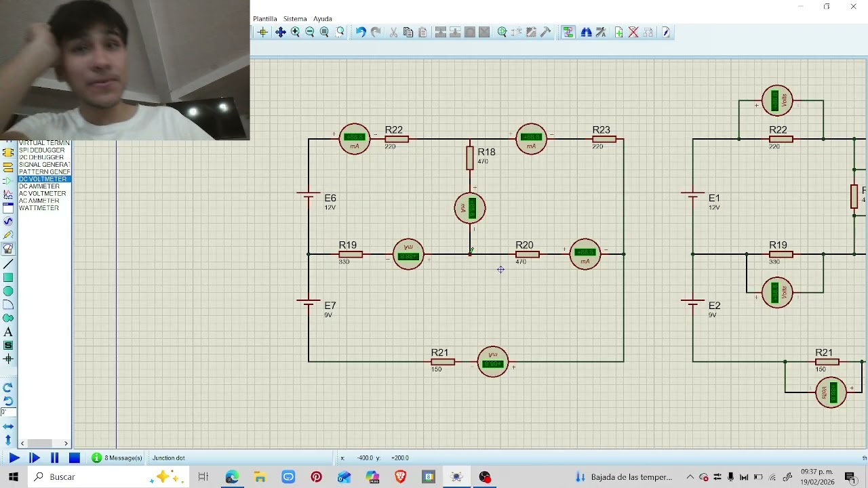This screenshot has width=868, height=488.
Task: Paste from the clipboard
Action: coord(423,32)
